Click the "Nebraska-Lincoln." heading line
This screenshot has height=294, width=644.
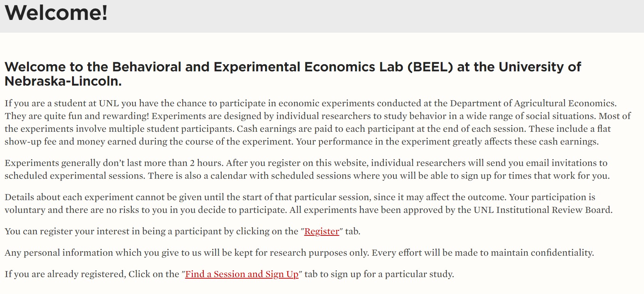[63, 81]
